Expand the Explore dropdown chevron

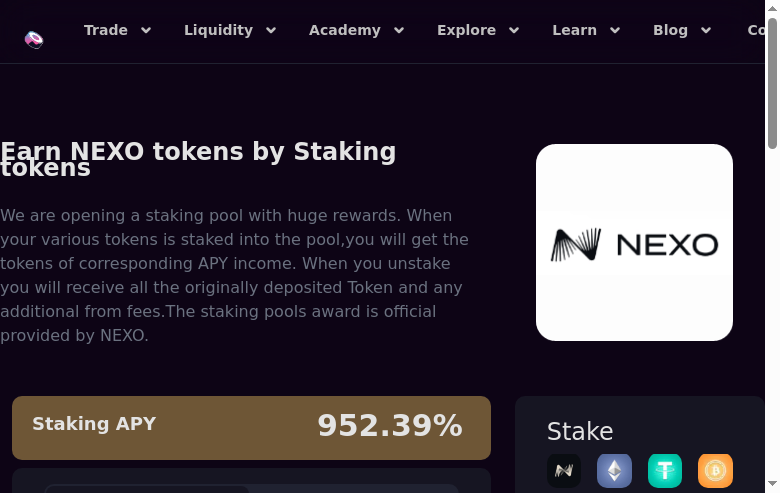tap(514, 31)
